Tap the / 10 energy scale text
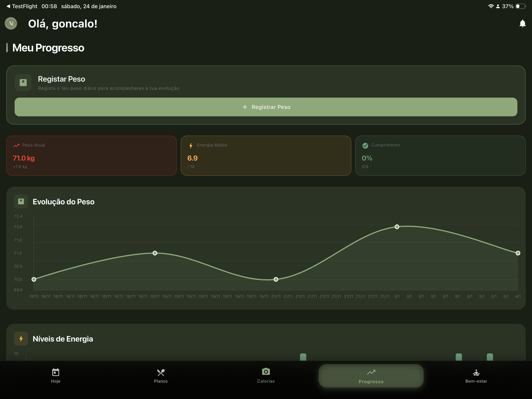 click(191, 167)
